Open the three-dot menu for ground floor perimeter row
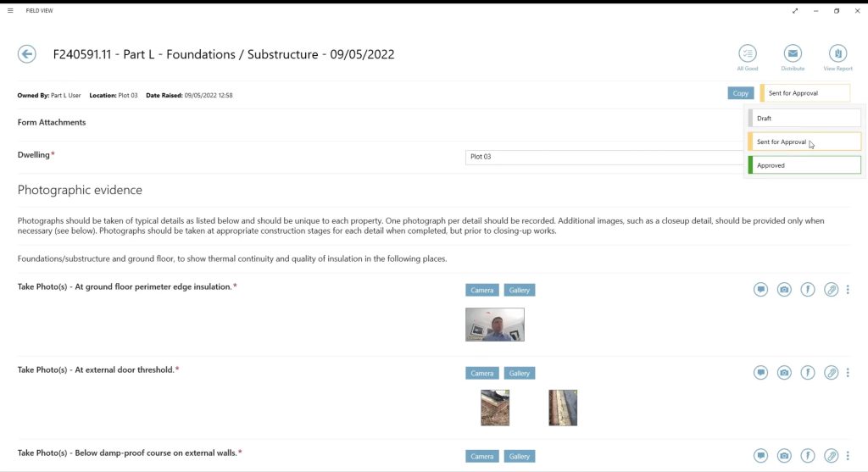The width and height of the screenshot is (868, 472). 848,290
